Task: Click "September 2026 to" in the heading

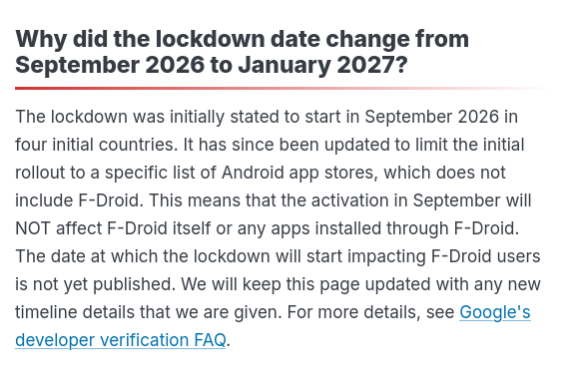Action: (x=124, y=65)
